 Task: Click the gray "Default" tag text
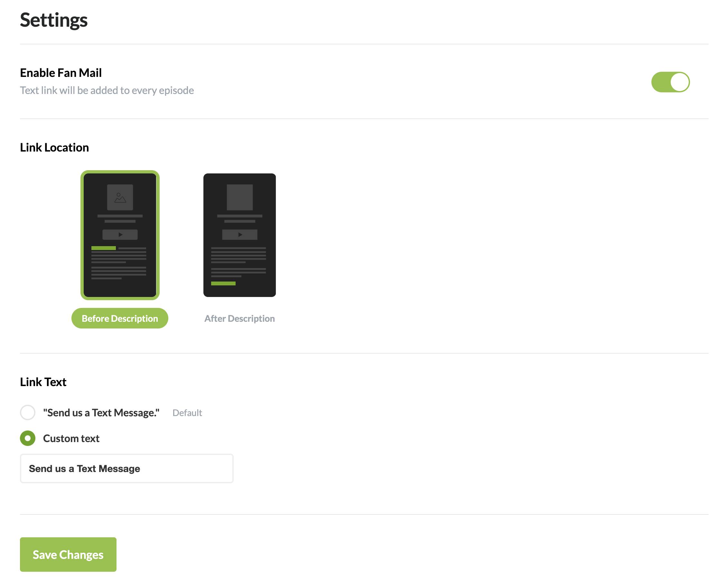(187, 412)
